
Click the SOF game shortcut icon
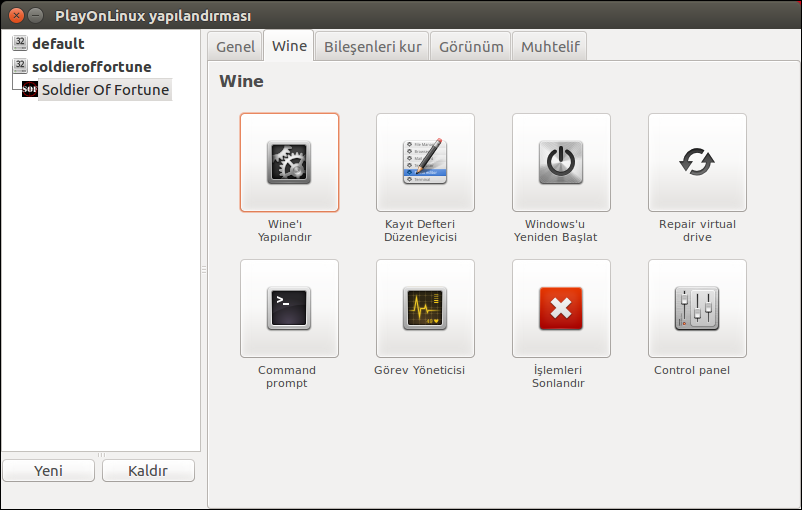[x=30, y=89]
